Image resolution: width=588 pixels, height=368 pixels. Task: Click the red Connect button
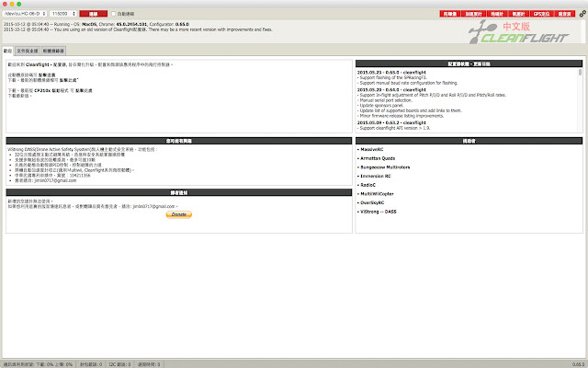pyautogui.click(x=94, y=14)
